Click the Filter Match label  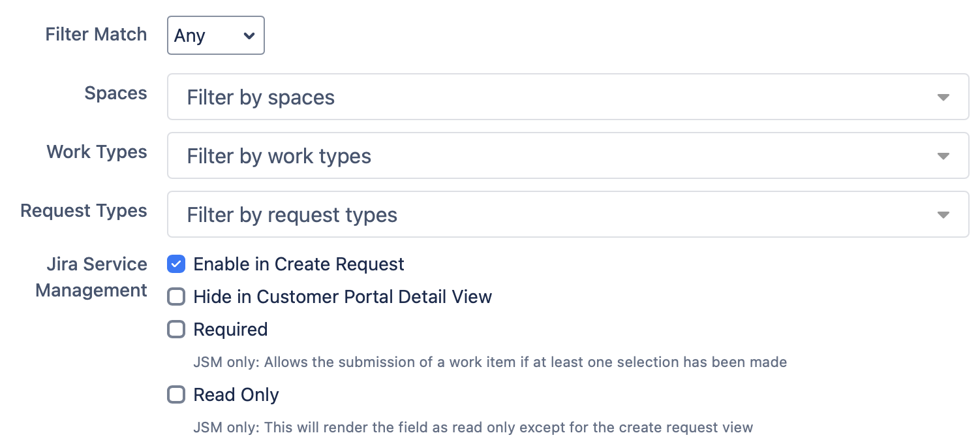coord(96,34)
